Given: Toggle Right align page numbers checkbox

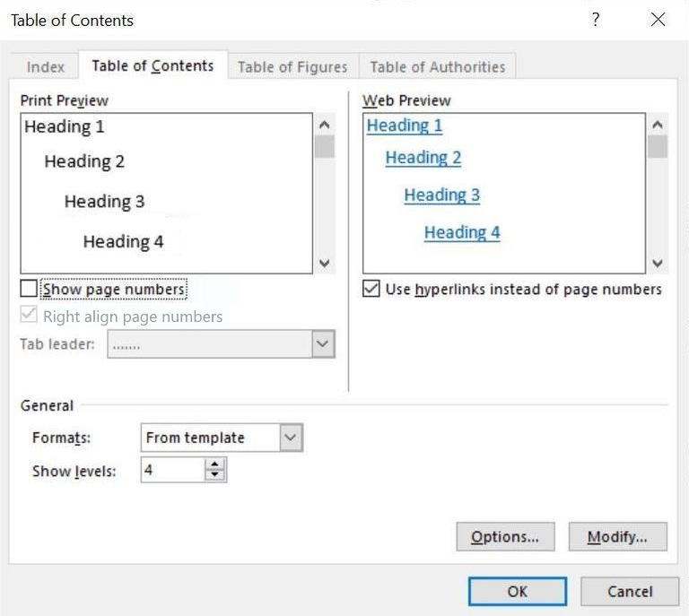Looking at the screenshot, I should [29, 315].
